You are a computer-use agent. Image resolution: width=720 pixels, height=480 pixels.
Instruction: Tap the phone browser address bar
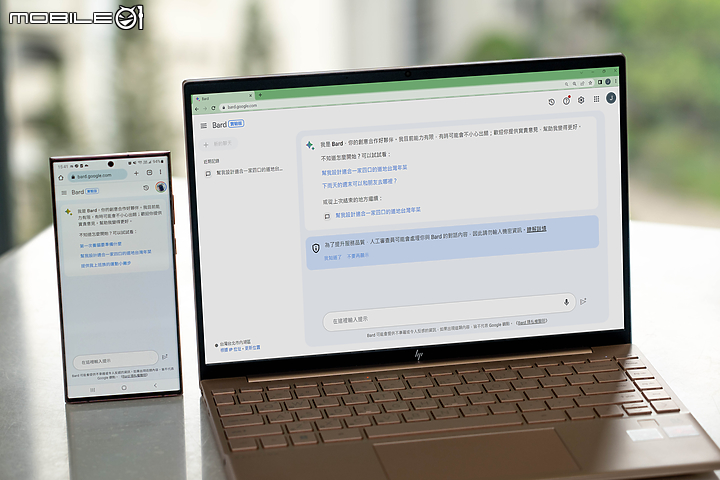pos(97,175)
